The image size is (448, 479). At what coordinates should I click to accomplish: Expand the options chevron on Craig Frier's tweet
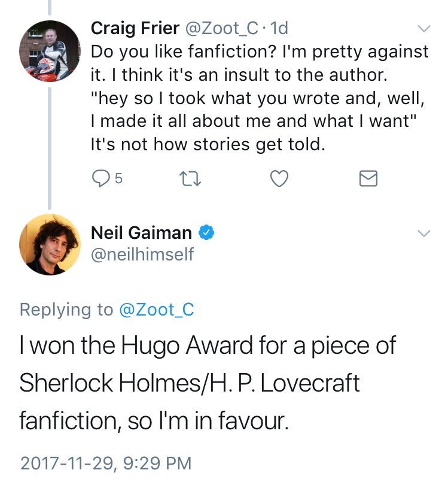423,29
